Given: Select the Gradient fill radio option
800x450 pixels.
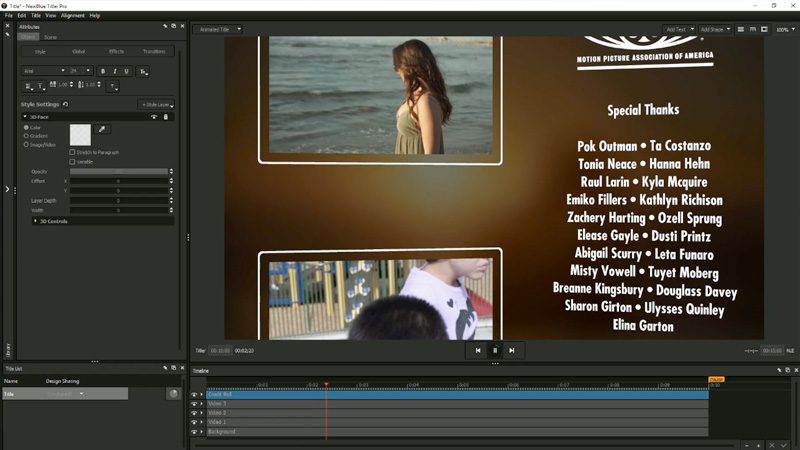Looking at the screenshot, I should pyautogui.click(x=26, y=136).
